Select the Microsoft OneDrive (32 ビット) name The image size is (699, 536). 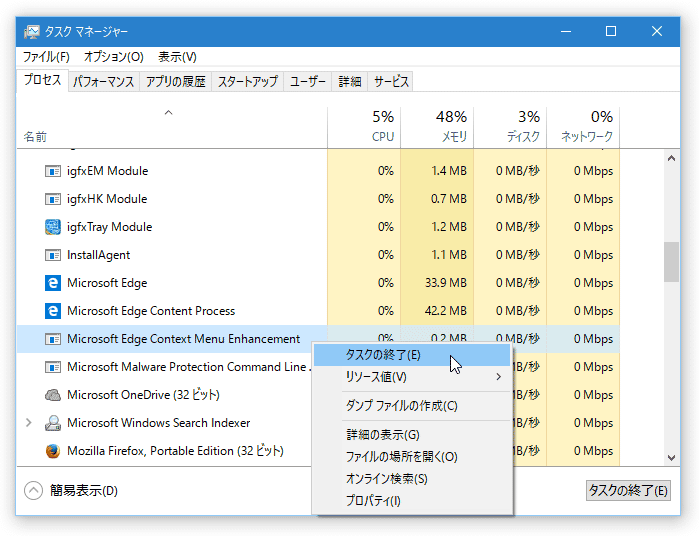pos(143,395)
